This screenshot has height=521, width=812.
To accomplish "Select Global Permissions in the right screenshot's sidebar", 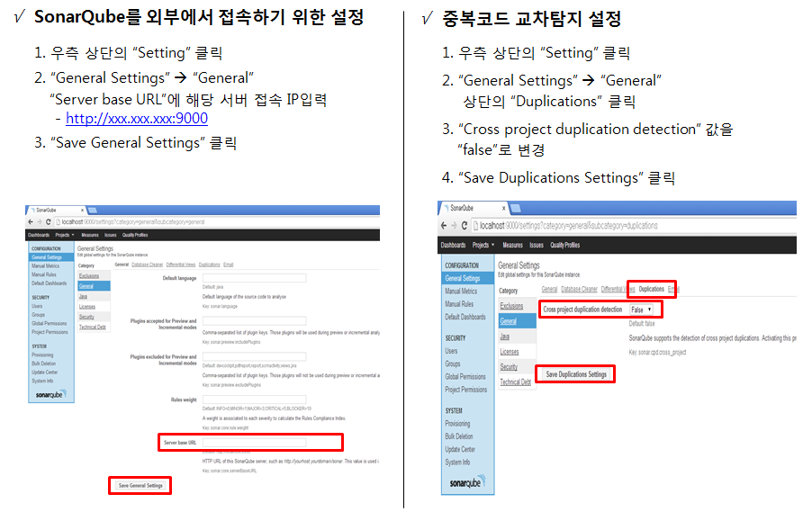I will coord(465,377).
